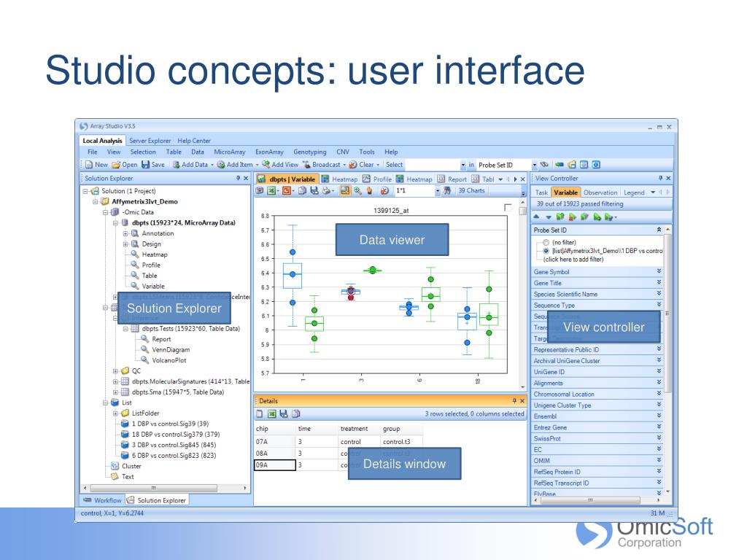
Task: Click the binoculars find icon in chart toolbar
Action: (447, 190)
